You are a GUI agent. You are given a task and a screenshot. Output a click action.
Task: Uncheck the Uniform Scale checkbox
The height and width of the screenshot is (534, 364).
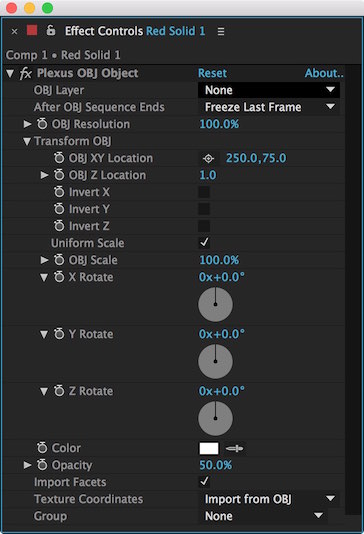(204, 243)
